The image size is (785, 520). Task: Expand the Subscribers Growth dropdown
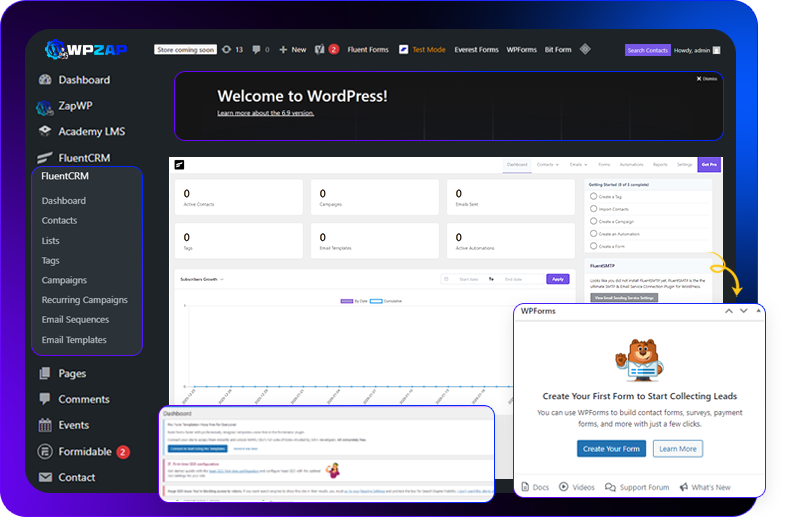tap(201, 279)
